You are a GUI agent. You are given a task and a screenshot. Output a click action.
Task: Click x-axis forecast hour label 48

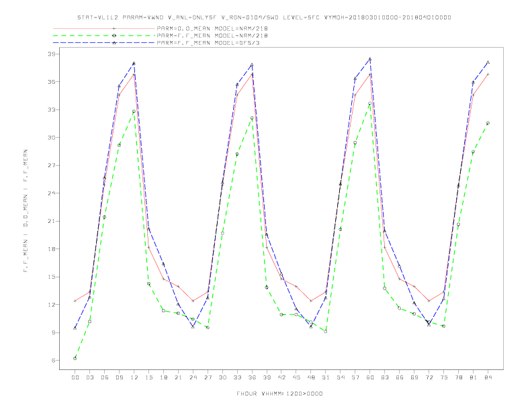click(311, 377)
